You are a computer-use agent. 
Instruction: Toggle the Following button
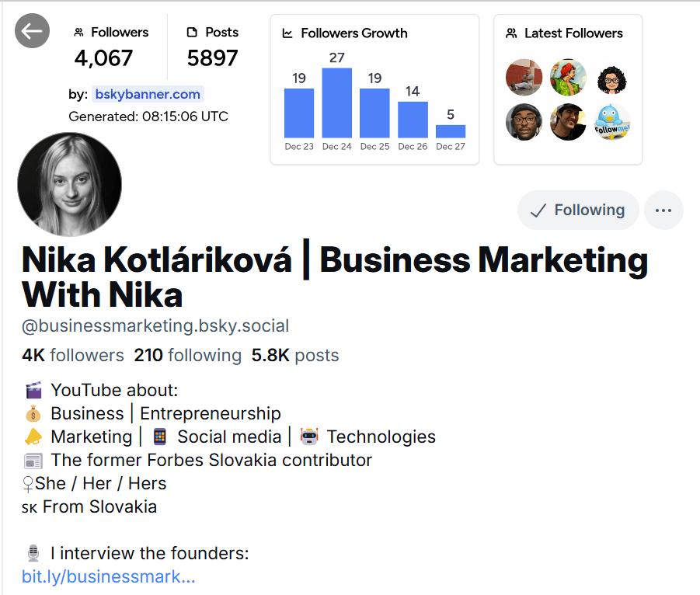click(578, 210)
